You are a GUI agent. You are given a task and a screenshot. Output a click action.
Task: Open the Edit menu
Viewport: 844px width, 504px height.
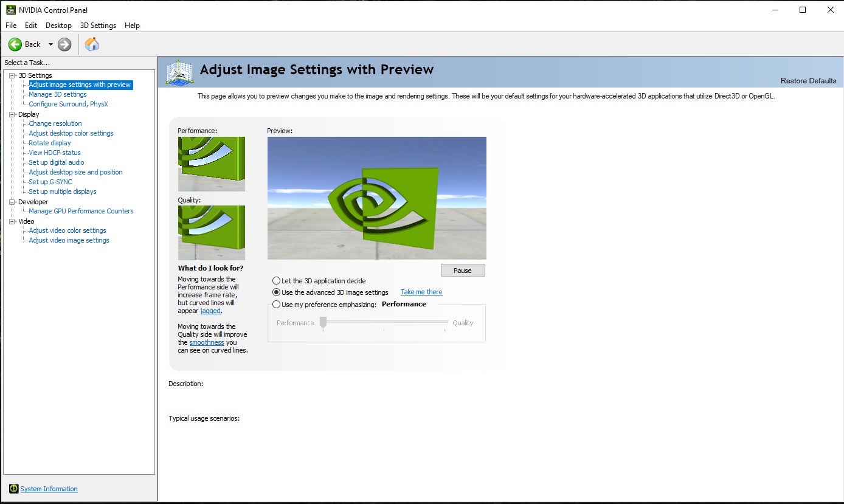tap(31, 26)
